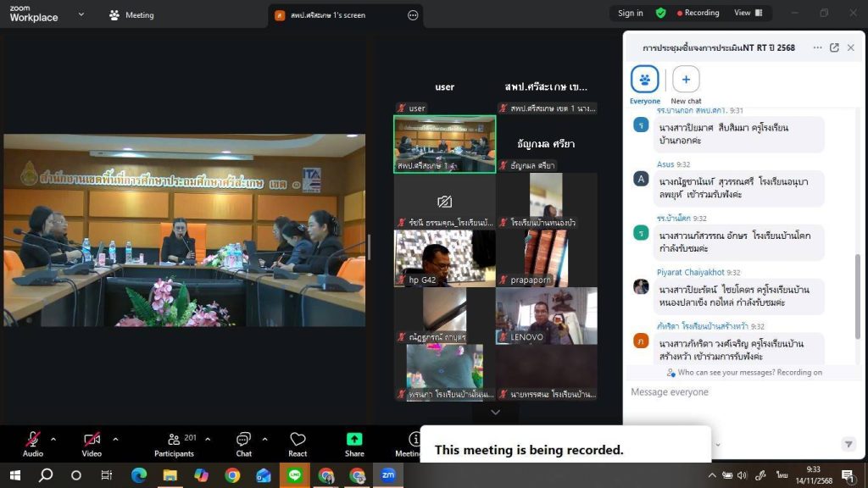Toggle the Chat panel from the toolbar
The width and height of the screenshot is (868, 488).
click(x=243, y=440)
